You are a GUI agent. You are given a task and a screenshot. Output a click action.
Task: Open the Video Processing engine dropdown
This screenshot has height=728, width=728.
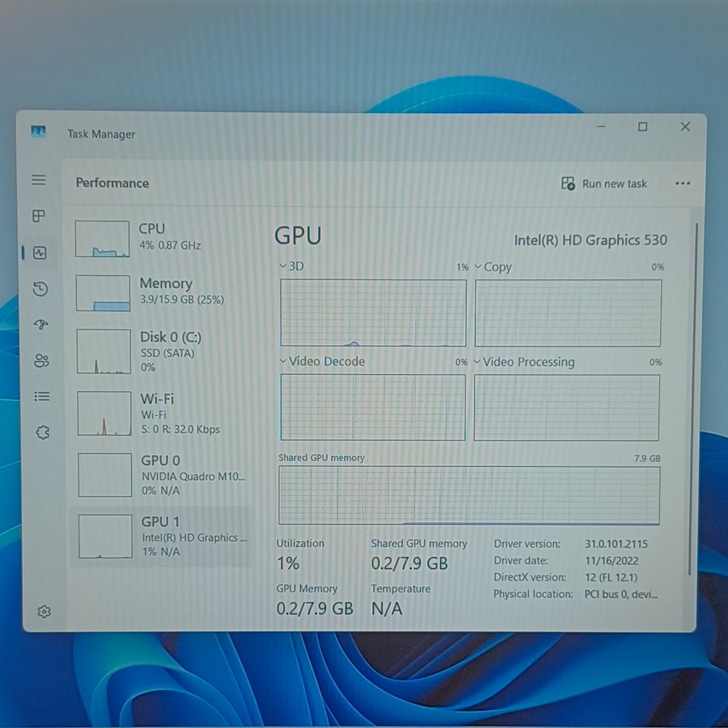(477, 362)
